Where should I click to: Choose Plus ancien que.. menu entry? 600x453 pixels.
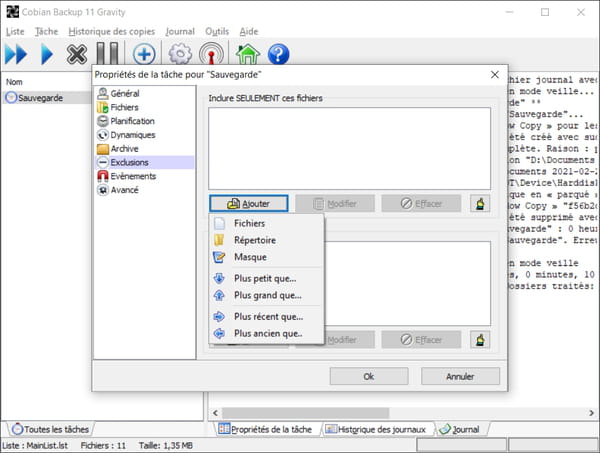pyautogui.click(x=267, y=334)
